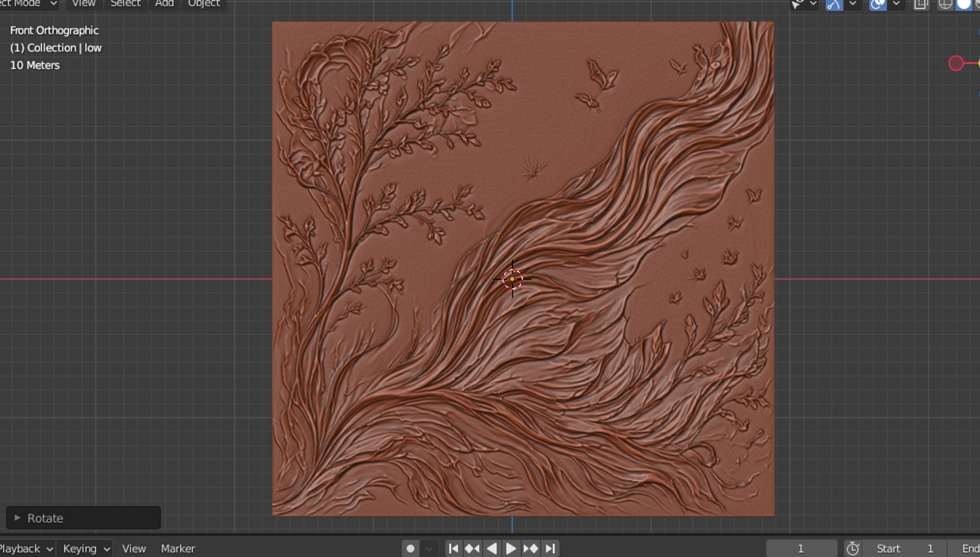Open the Select menu
The image size is (980, 557).
click(125, 4)
